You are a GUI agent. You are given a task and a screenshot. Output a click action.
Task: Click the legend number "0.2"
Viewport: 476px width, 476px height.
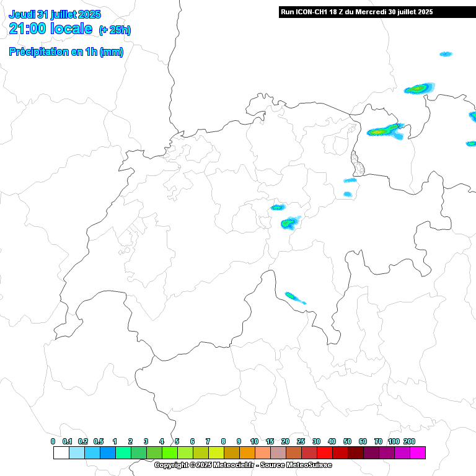[x=83, y=441]
